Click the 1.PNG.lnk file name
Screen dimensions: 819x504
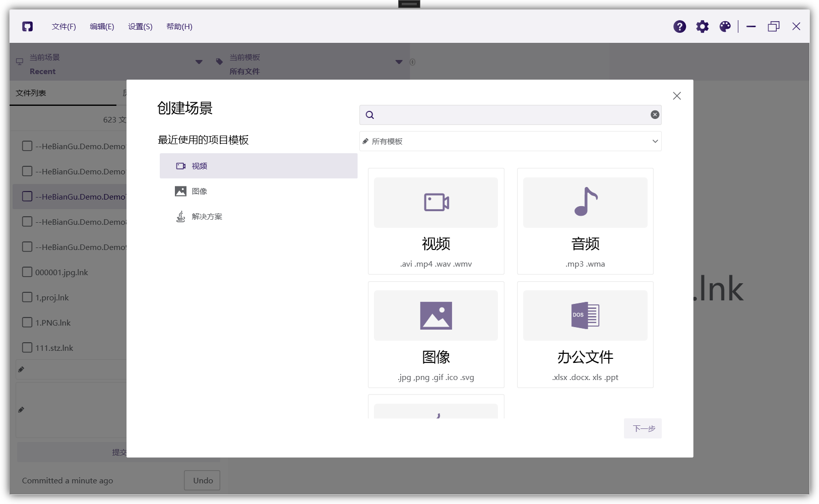pos(53,323)
